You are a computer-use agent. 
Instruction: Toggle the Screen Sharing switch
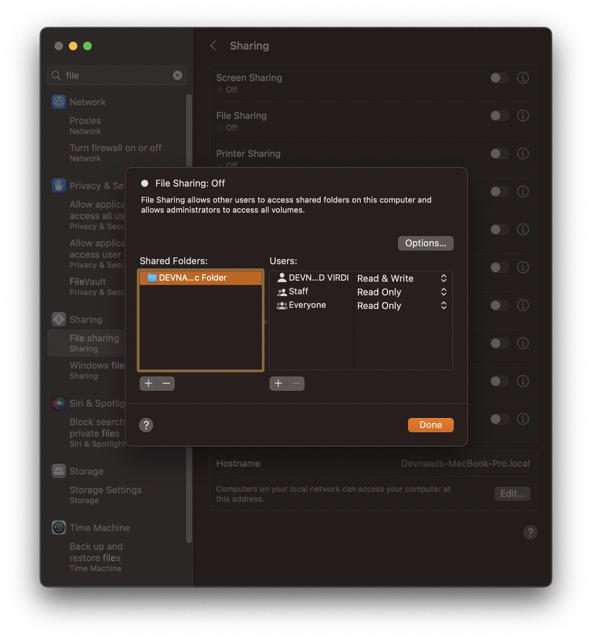click(499, 78)
